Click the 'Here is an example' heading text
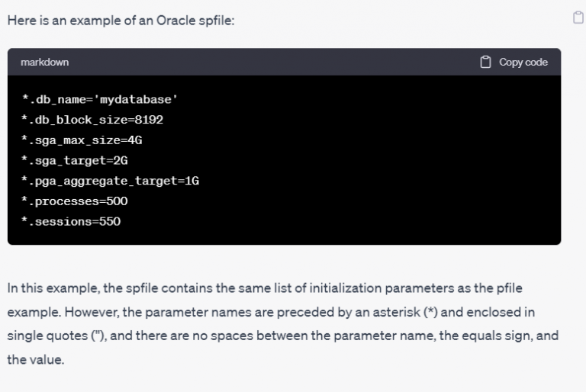Viewport: 586px width, 392px height. (61, 20)
